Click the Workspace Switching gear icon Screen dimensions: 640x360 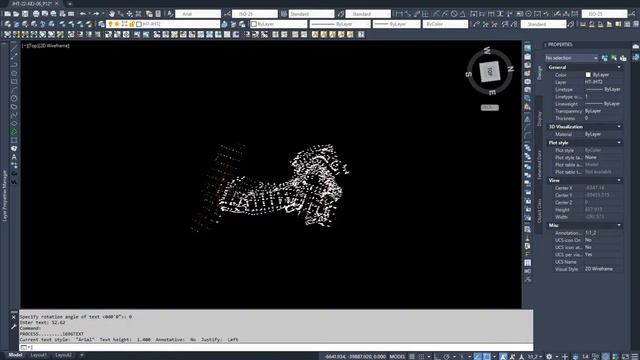pyautogui.click(x=549, y=356)
